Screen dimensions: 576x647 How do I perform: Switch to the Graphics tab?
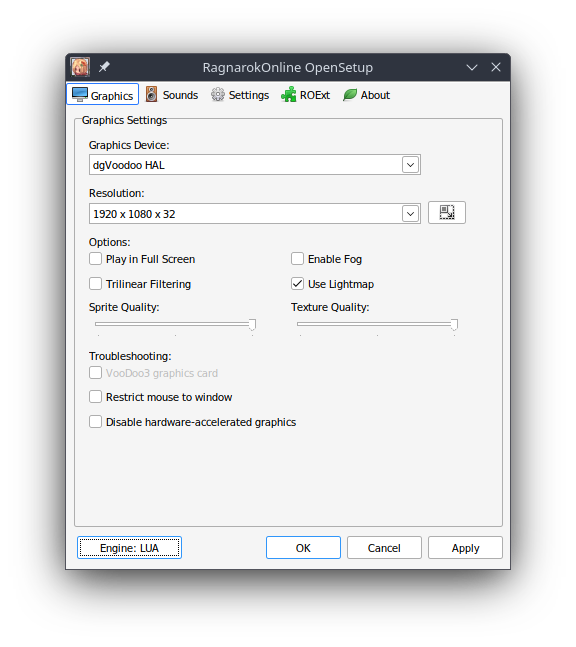[x=103, y=95]
